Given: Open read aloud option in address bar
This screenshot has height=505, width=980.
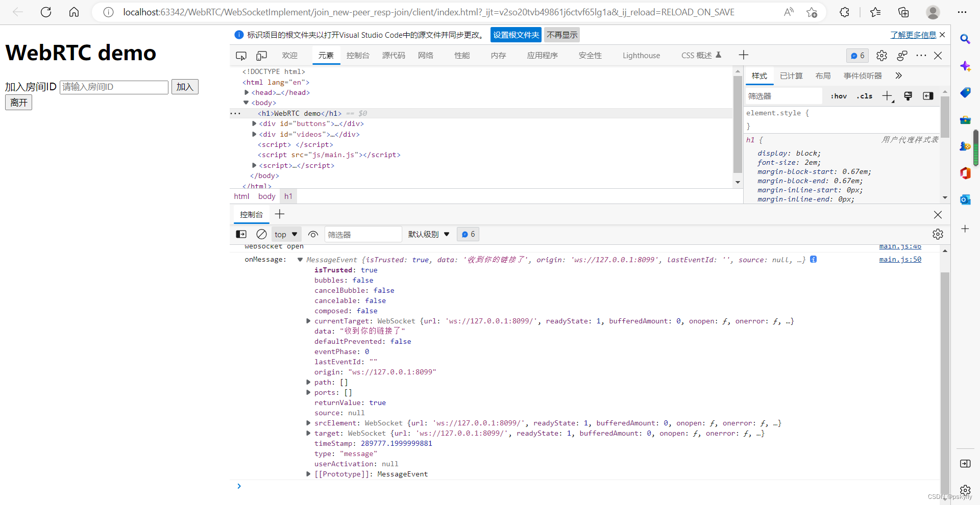Looking at the screenshot, I should pos(789,12).
